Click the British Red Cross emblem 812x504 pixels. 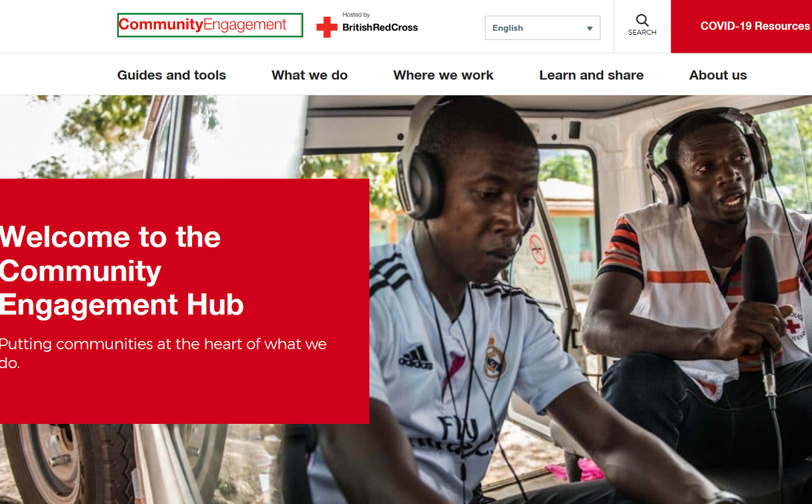click(327, 27)
